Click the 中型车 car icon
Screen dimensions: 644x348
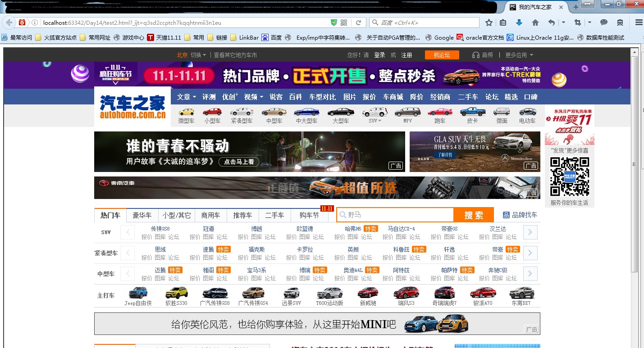(274, 112)
